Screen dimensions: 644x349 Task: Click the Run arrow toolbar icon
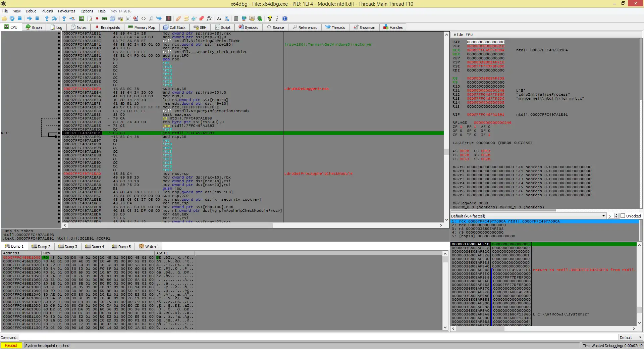(x=30, y=18)
